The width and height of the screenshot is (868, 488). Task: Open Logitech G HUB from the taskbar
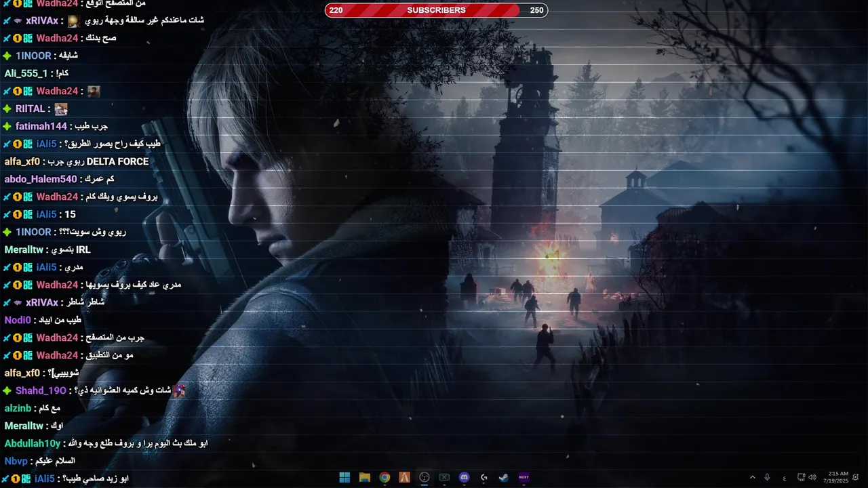[484, 477]
